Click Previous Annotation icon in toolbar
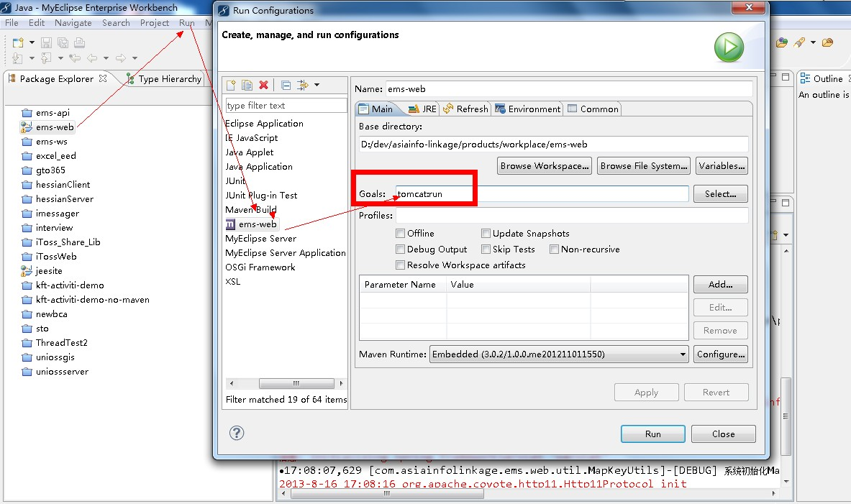The height and width of the screenshot is (504, 851). [46, 58]
